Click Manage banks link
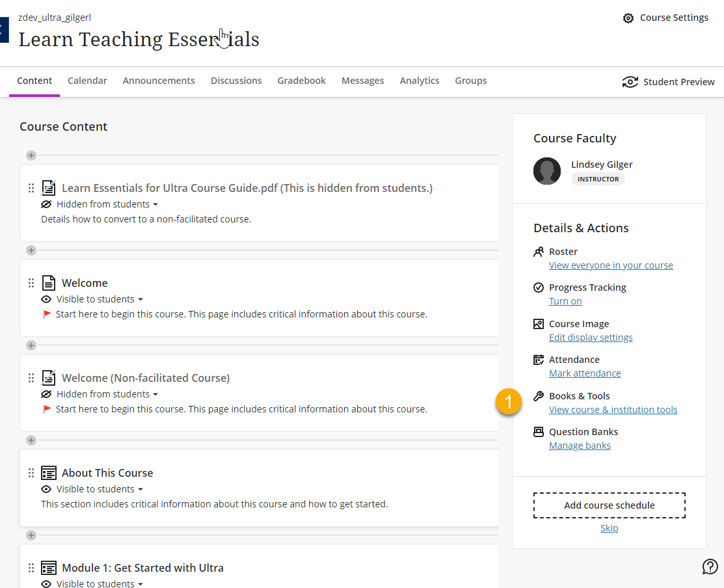This screenshot has height=588, width=724. tap(580, 446)
